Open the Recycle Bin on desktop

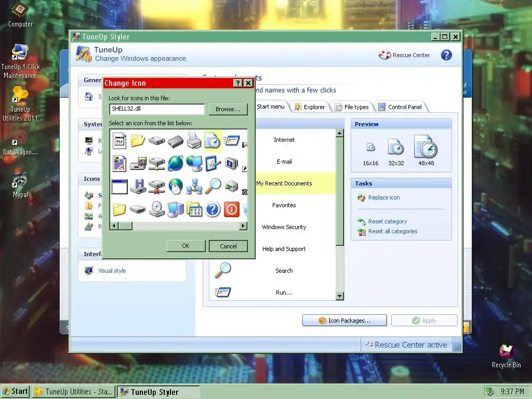click(x=506, y=356)
